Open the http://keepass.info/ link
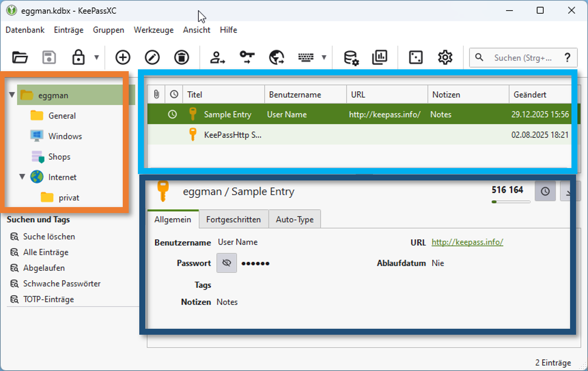Screen dimensions: 588x371 coord(467,242)
